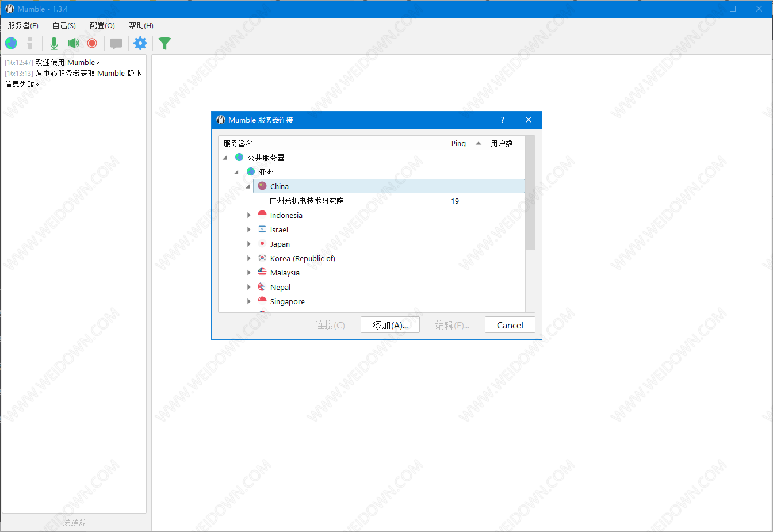773x532 pixels.
Task: Click the 公共服务器 globe icon
Action: point(239,157)
